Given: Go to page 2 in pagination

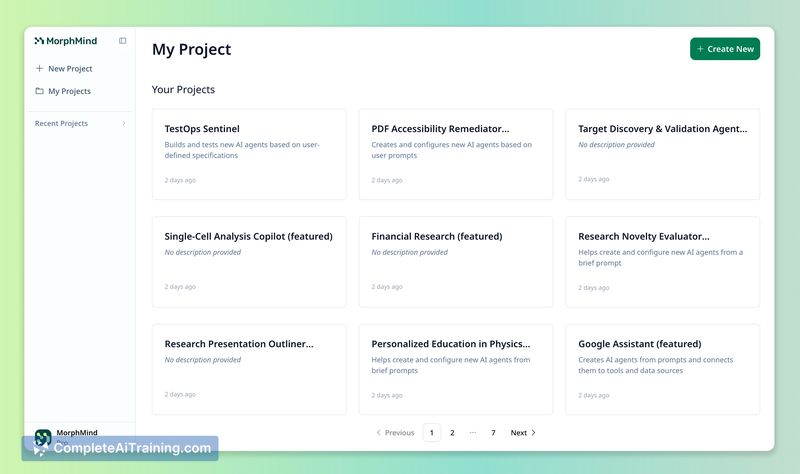Looking at the screenshot, I should click(x=452, y=433).
